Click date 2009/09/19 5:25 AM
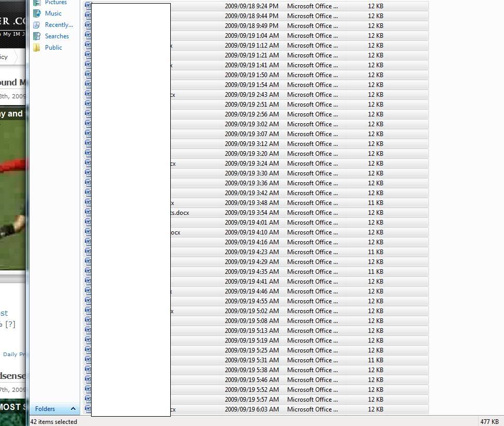Viewport: 504px width, 426px height. 251,350
